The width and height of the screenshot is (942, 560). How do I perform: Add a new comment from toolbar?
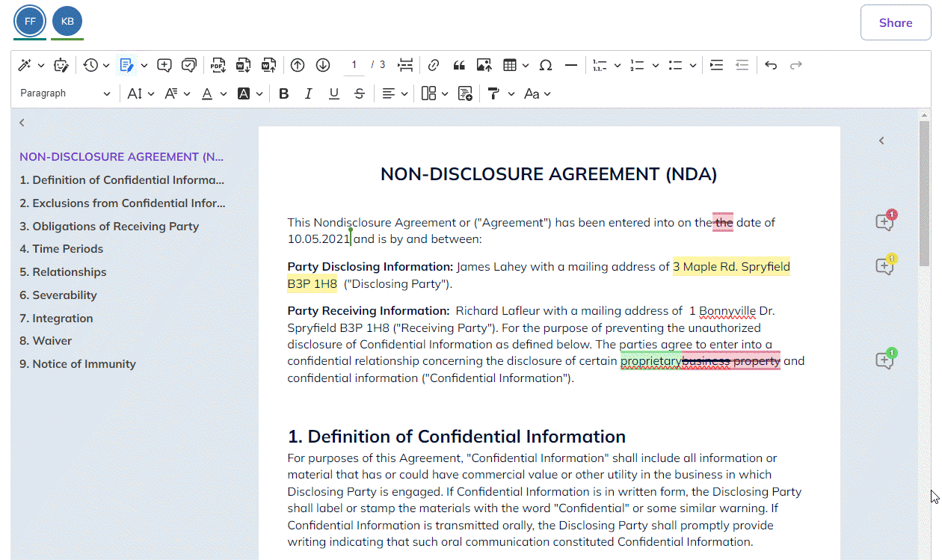[x=164, y=65]
